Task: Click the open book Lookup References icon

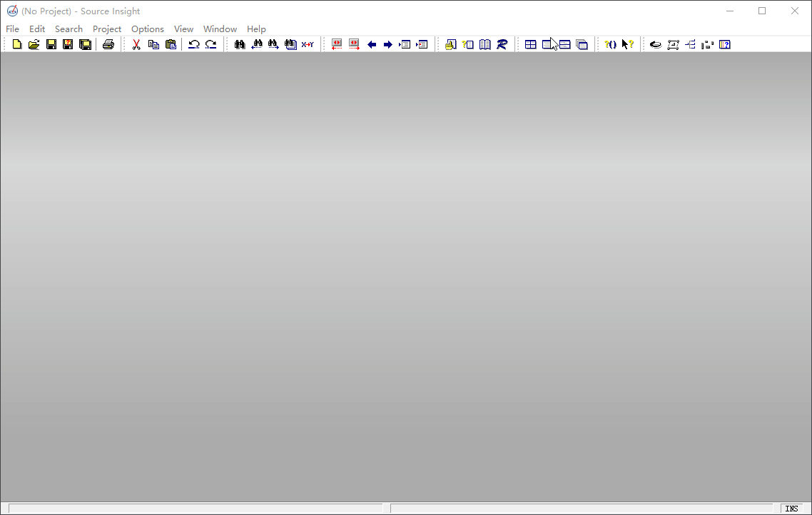Action: pyautogui.click(x=484, y=44)
